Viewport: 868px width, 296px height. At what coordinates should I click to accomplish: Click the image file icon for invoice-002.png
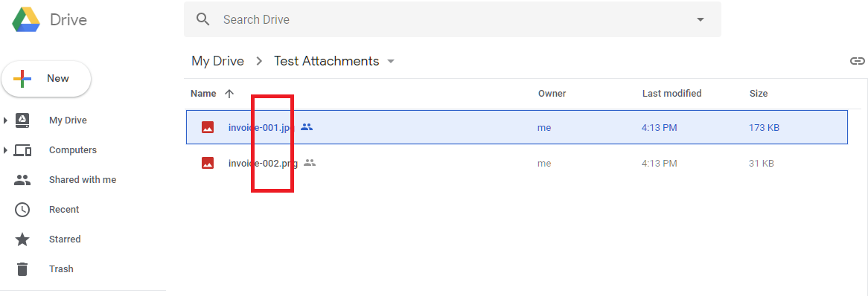tap(208, 163)
